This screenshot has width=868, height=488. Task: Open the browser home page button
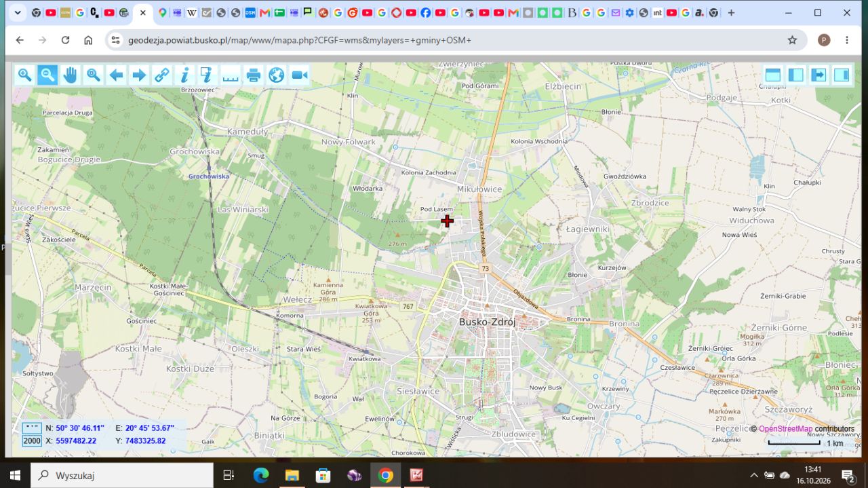point(88,40)
